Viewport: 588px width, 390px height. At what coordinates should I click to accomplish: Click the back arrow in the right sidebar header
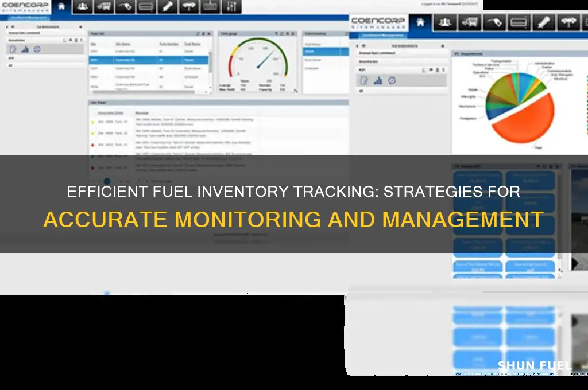click(357, 46)
